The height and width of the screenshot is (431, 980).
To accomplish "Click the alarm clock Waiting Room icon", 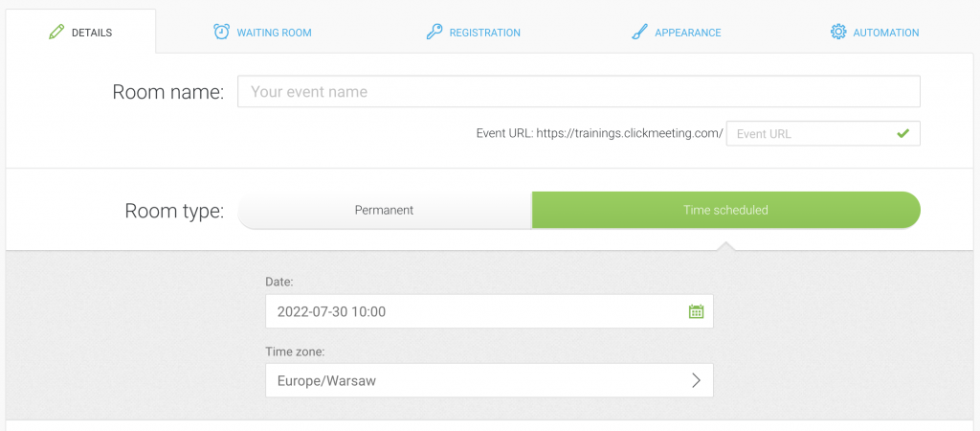I will pos(221,32).
